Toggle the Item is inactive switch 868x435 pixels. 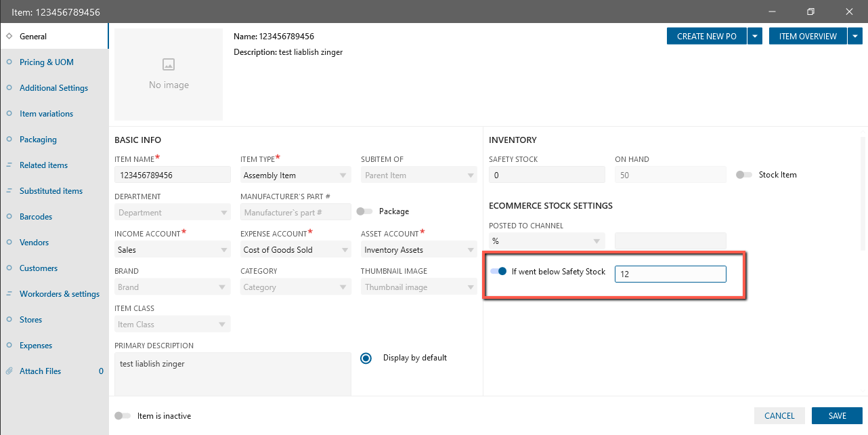(x=123, y=416)
